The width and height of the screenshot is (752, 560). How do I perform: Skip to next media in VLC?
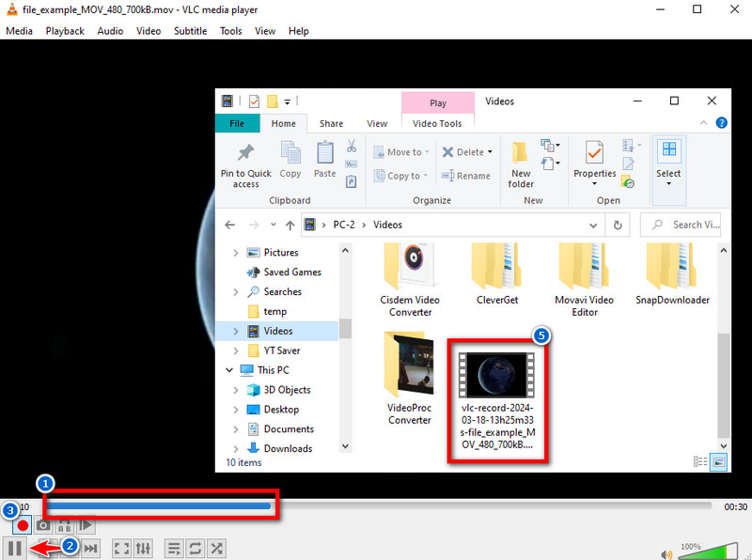pos(90,548)
